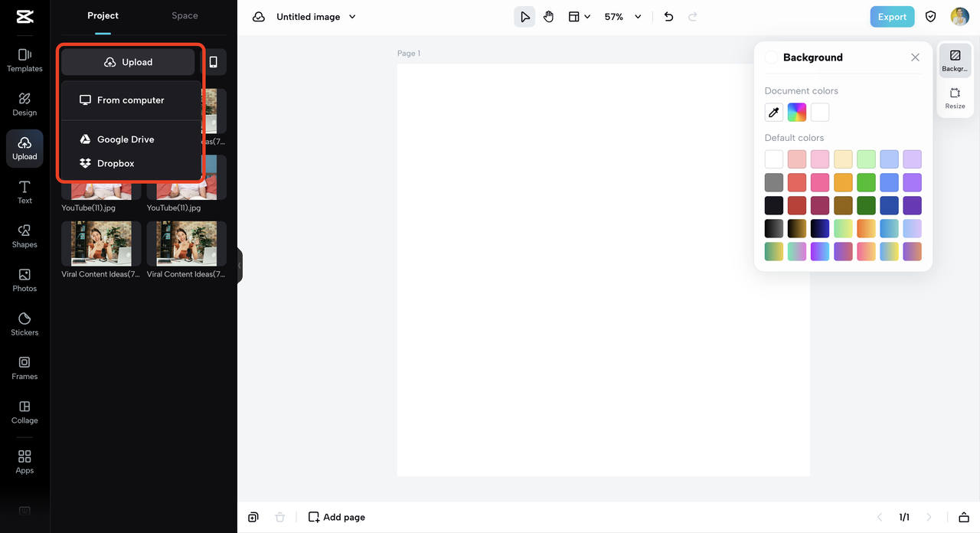Select the second Viral Content Ideas thumbnail, bottom row
Image resolution: width=980 pixels, height=533 pixels.
tap(187, 244)
